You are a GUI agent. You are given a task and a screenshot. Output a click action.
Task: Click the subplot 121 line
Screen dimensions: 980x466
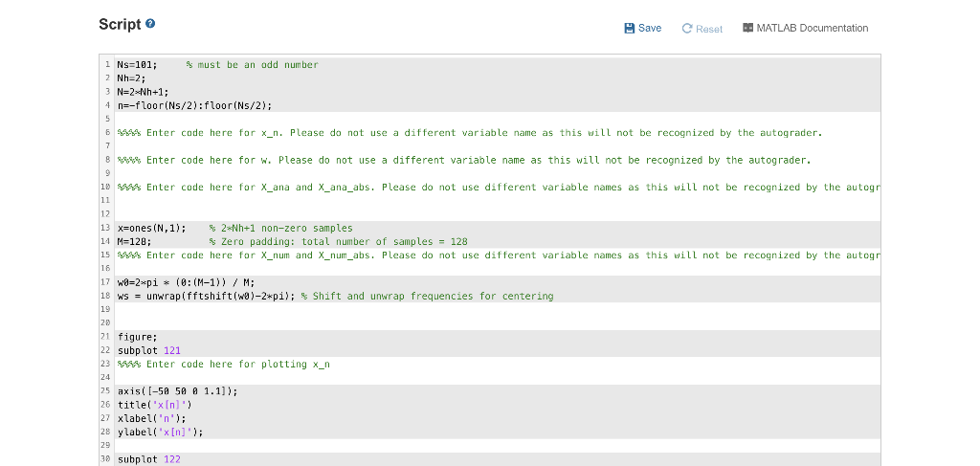pos(148,350)
